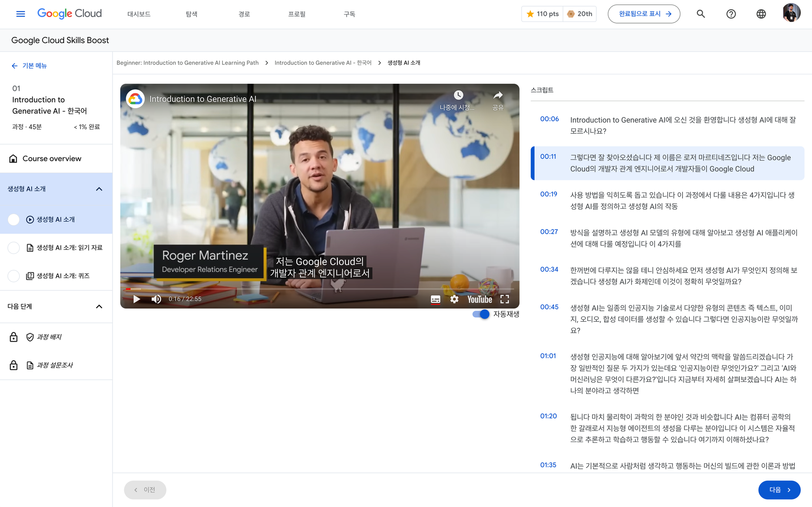Mute the video volume

pyautogui.click(x=156, y=299)
